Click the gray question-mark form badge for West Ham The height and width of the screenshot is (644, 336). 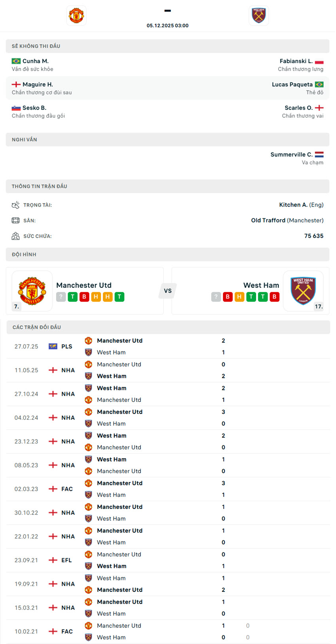coord(216,297)
